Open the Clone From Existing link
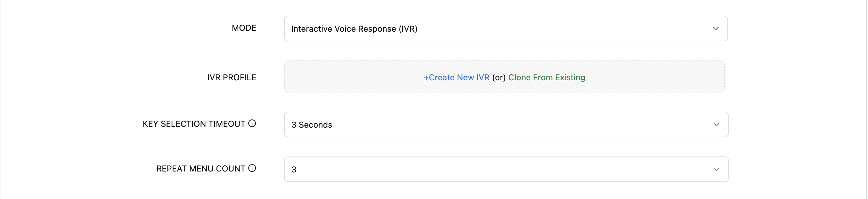Viewport: 868px width, 199px height. coord(546,77)
